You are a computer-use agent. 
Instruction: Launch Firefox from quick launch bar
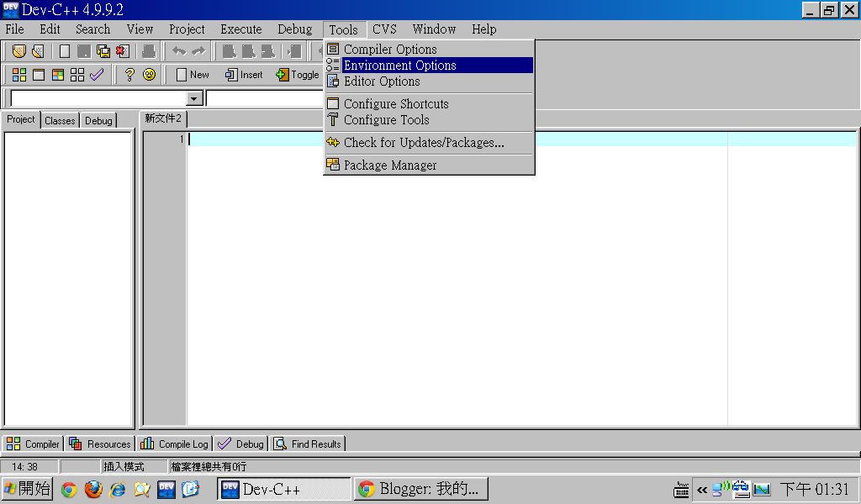point(93,489)
